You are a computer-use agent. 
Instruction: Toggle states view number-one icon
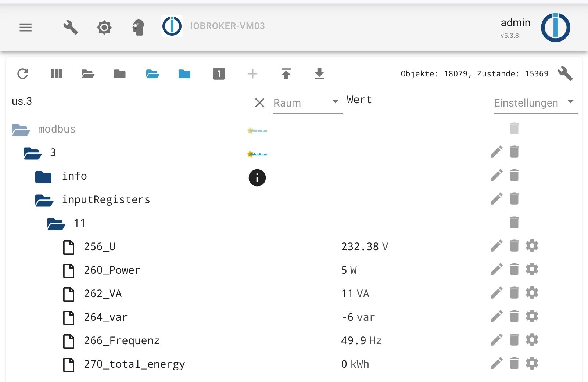tap(219, 74)
